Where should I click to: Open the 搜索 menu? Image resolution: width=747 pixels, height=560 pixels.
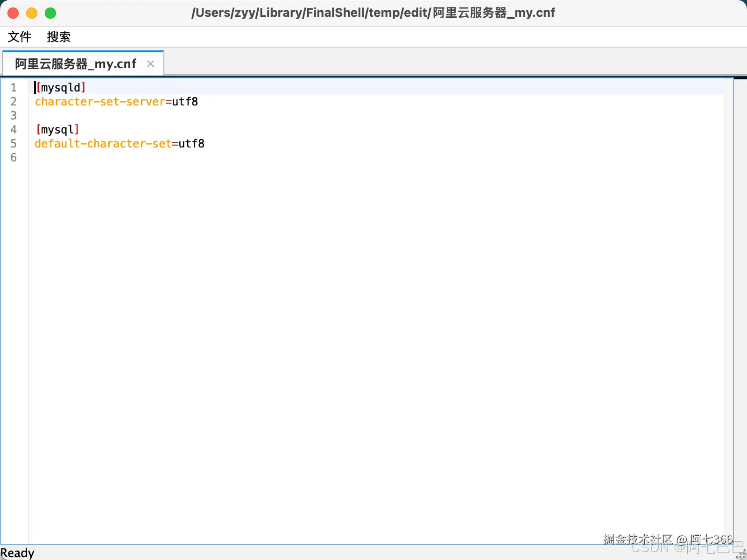click(59, 37)
